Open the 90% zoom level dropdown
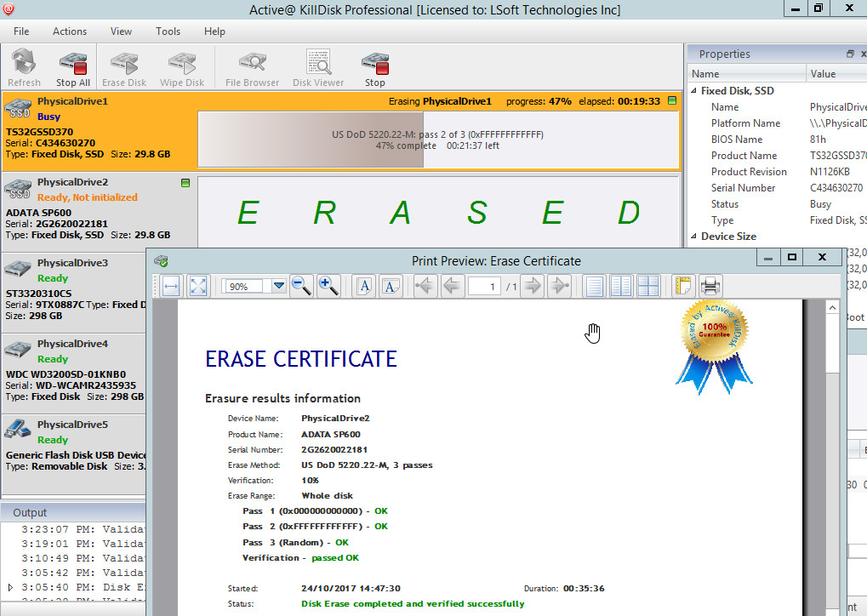The height and width of the screenshot is (616, 867). pos(279,287)
